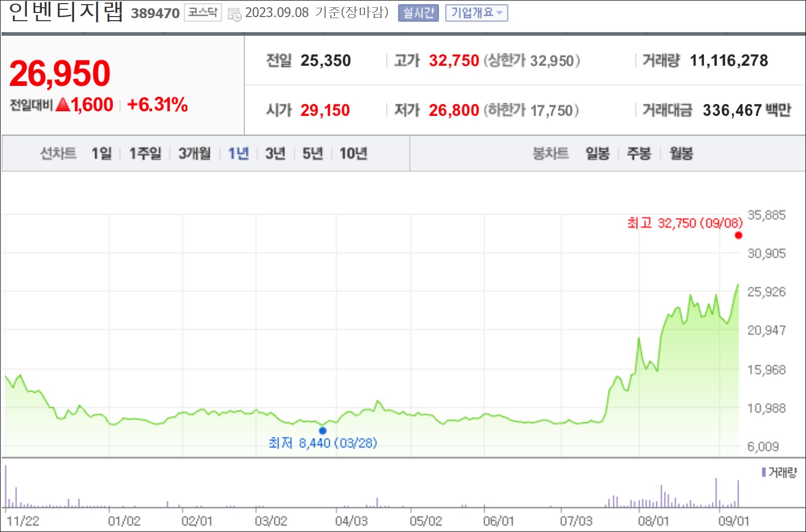The width and height of the screenshot is (806, 532).
Task: Show the 10년 chart range
Action: pos(354,153)
